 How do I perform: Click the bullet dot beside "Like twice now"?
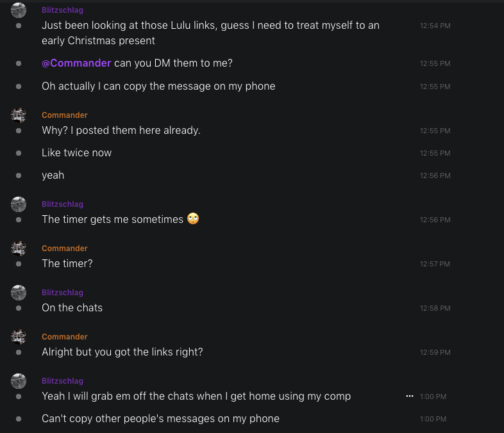point(19,153)
